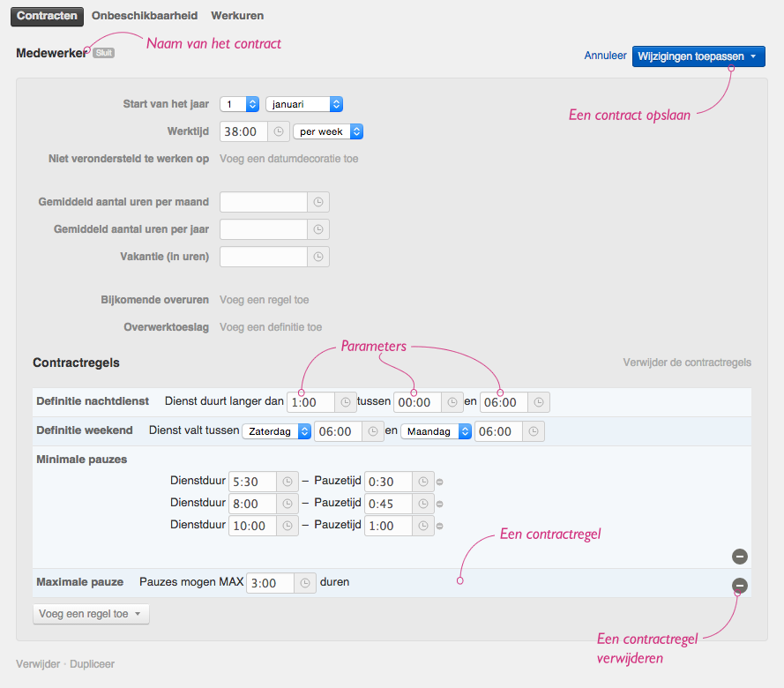The image size is (784, 688).
Task: Click the Dupliceer link at the bottom
Action: (x=92, y=664)
